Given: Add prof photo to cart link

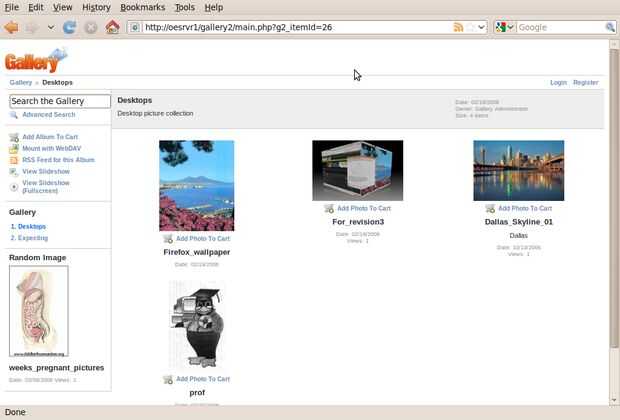Looking at the screenshot, I should click(x=203, y=379).
